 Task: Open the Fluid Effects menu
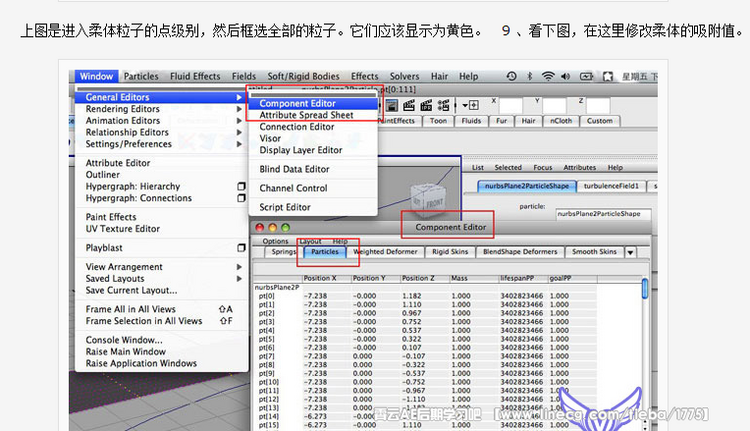195,76
